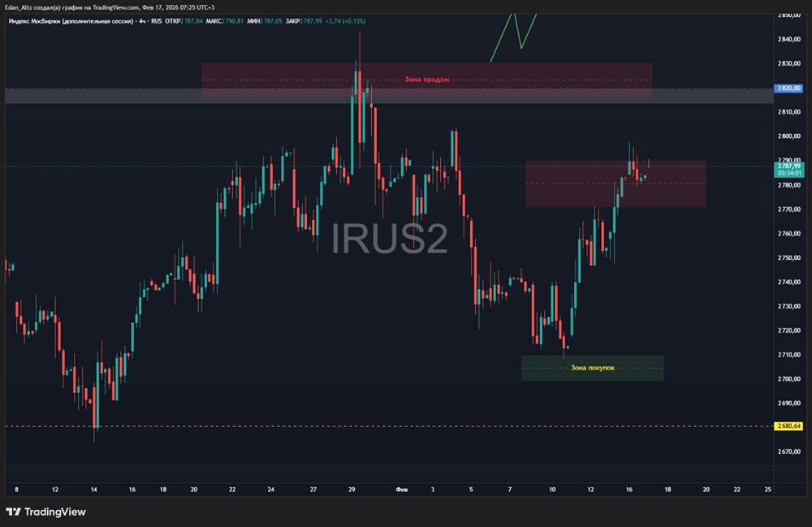Click the 2780,00 price scale label

(788, 185)
